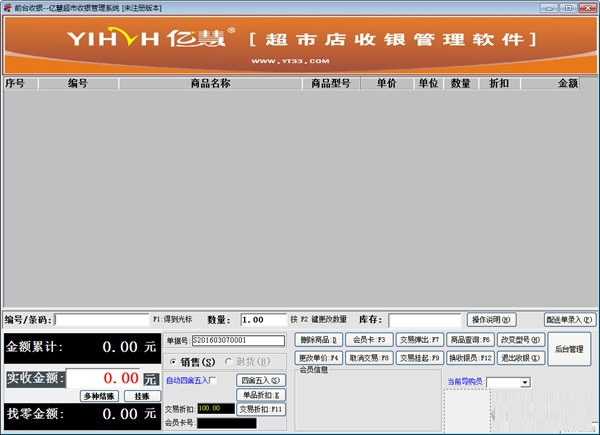Click the 编号 column header
This screenshot has height=435, width=600.
point(78,83)
